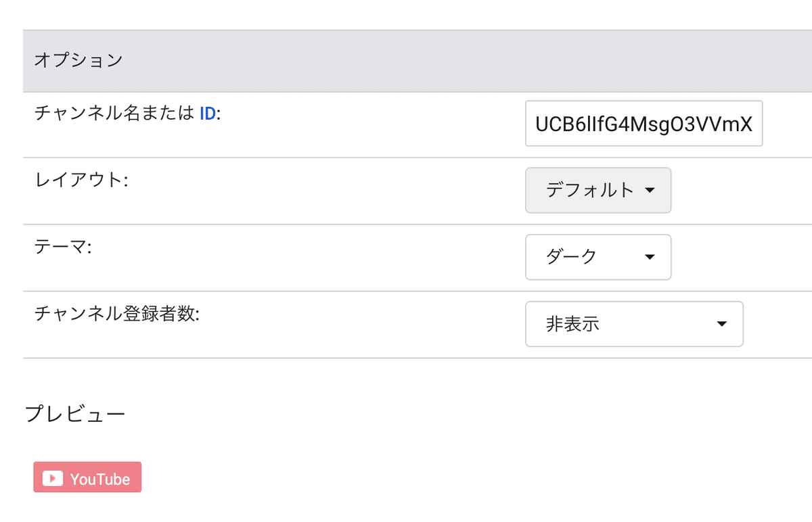Click the オプション section header
This screenshot has width=812, height=522.
[79, 60]
